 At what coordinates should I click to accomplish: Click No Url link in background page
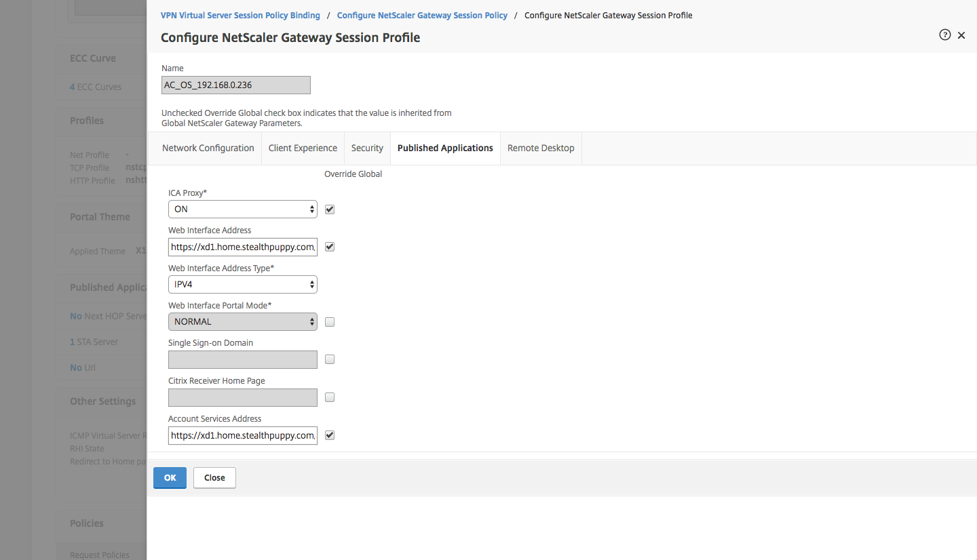[x=83, y=367]
